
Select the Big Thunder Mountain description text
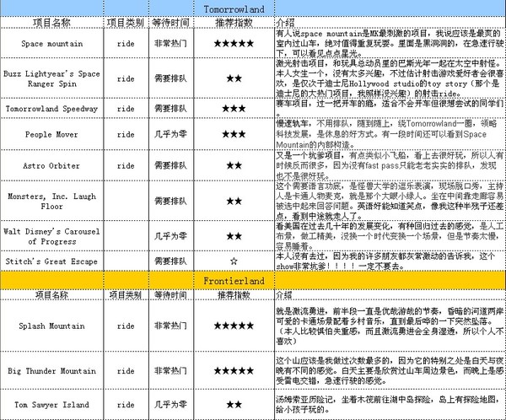390,370
